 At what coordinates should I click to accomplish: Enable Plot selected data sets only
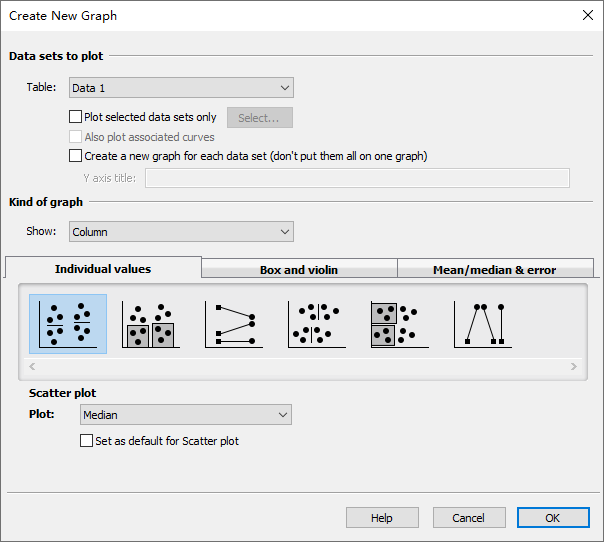coord(76,117)
